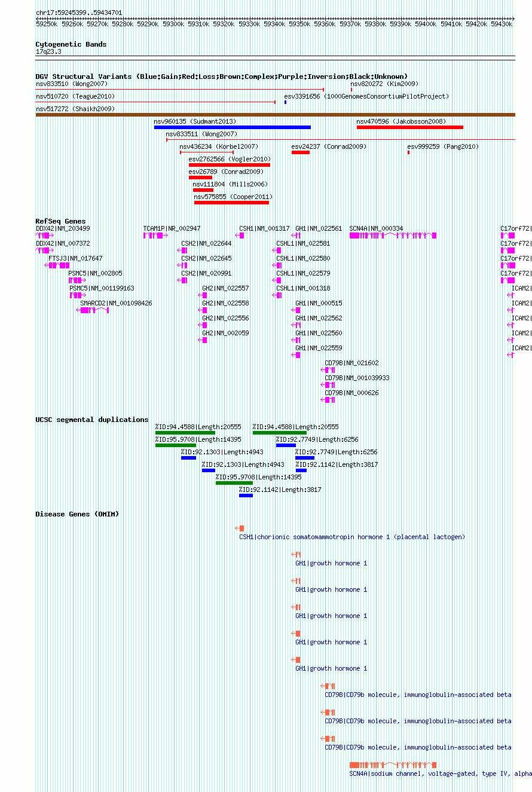Click the blue nsv960135 gain bar
Viewport: 532px width, 792px height.
233,127
